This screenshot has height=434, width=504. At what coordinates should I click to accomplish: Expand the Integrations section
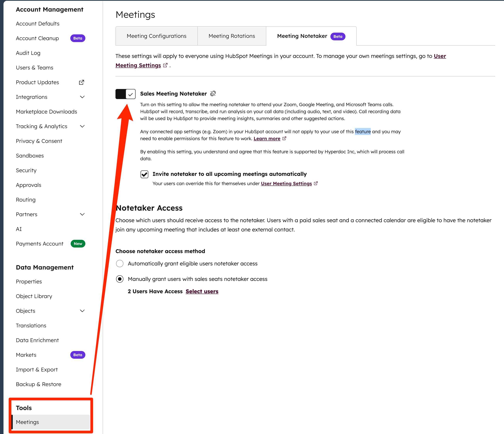tap(82, 97)
